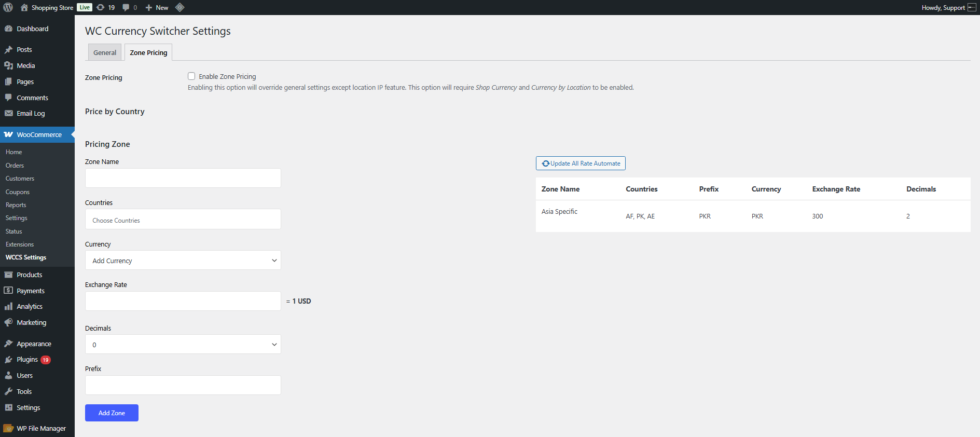Click Howdy, Support account link

(943, 8)
